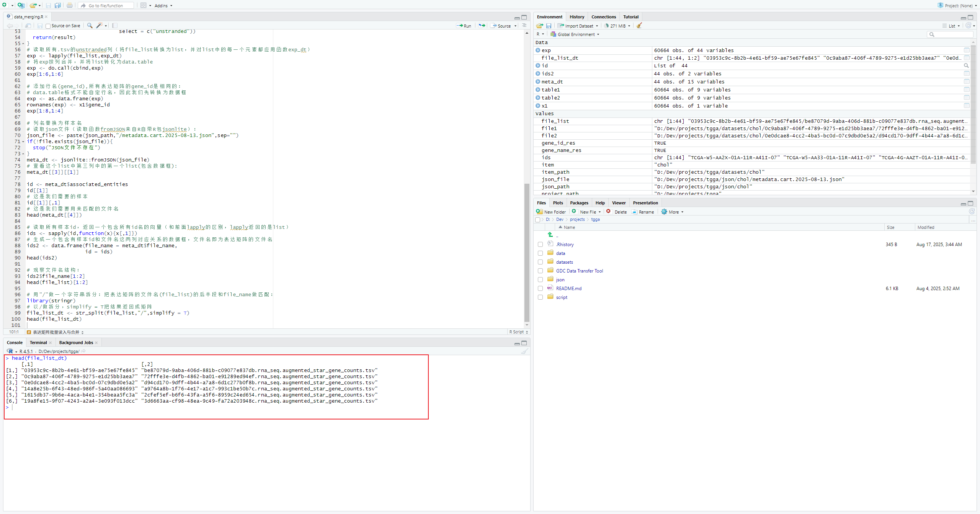Clear console broom icon
This screenshot has height=514, width=980.
click(524, 351)
